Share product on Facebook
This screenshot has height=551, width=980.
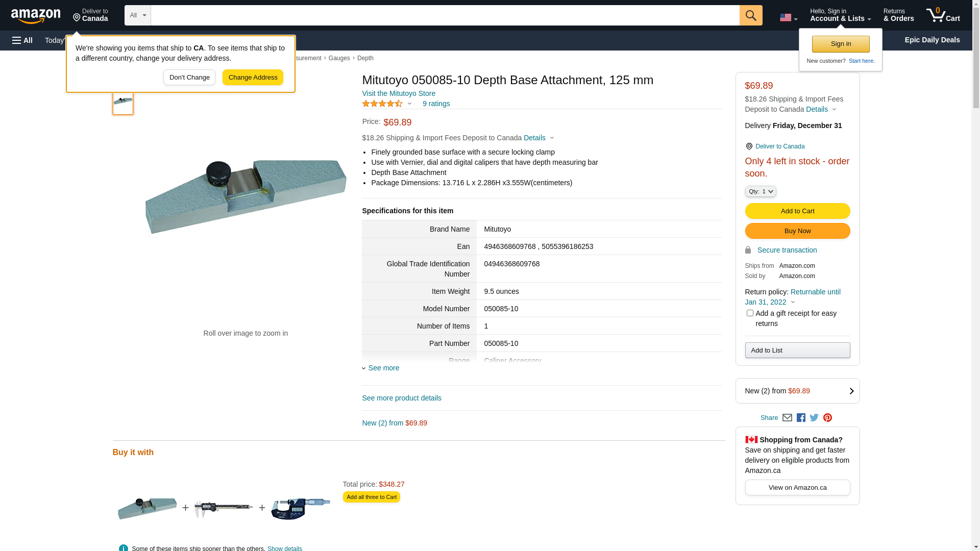801,418
